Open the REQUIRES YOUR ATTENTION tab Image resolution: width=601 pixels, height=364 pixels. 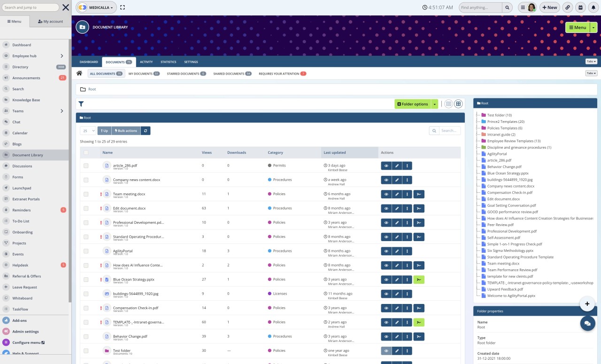tap(279, 73)
